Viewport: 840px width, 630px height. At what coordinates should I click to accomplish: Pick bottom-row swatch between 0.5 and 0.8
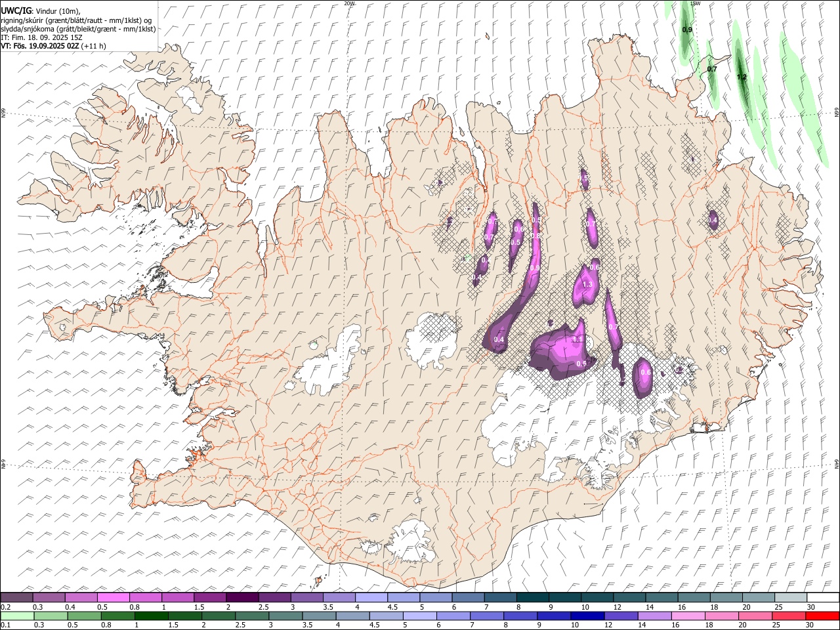coord(84,616)
